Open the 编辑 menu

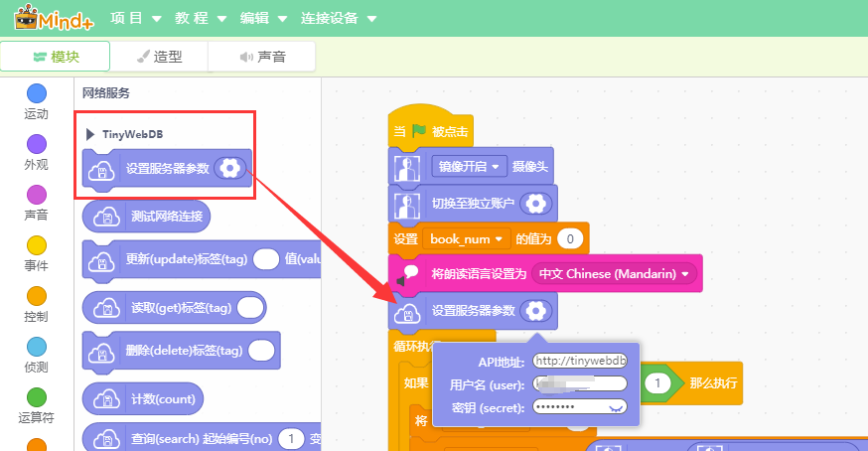[x=263, y=18]
